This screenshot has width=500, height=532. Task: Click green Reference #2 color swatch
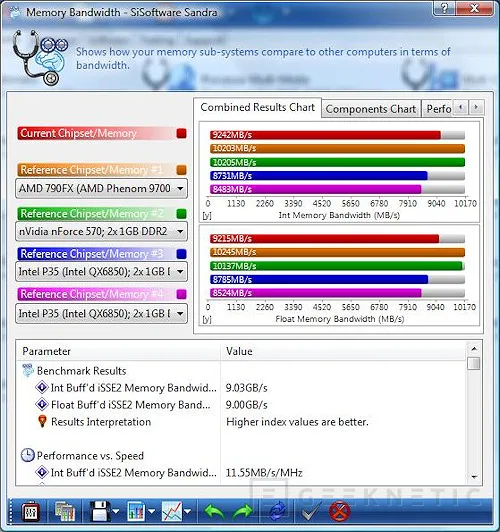tap(181, 214)
